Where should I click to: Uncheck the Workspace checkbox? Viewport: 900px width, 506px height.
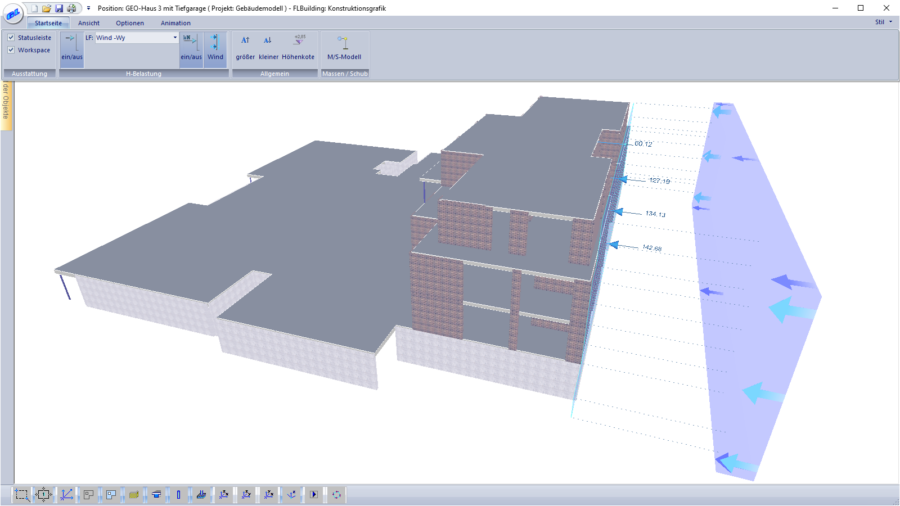click(11, 49)
